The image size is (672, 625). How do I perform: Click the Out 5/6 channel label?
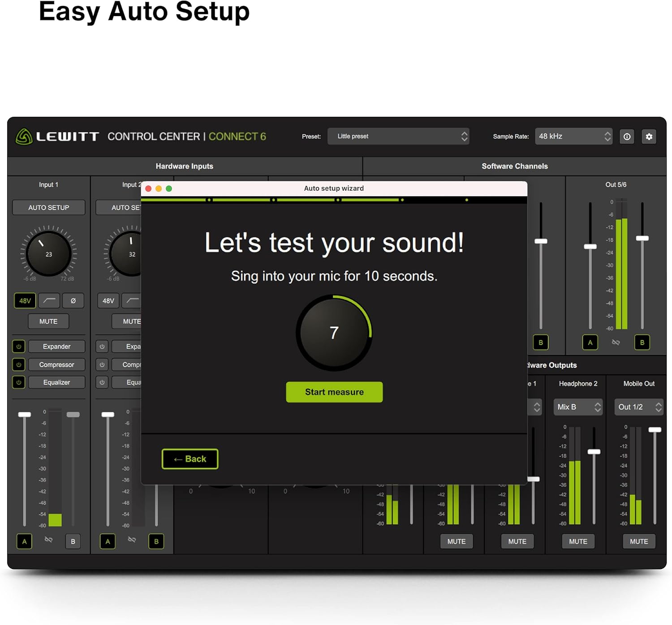click(616, 184)
